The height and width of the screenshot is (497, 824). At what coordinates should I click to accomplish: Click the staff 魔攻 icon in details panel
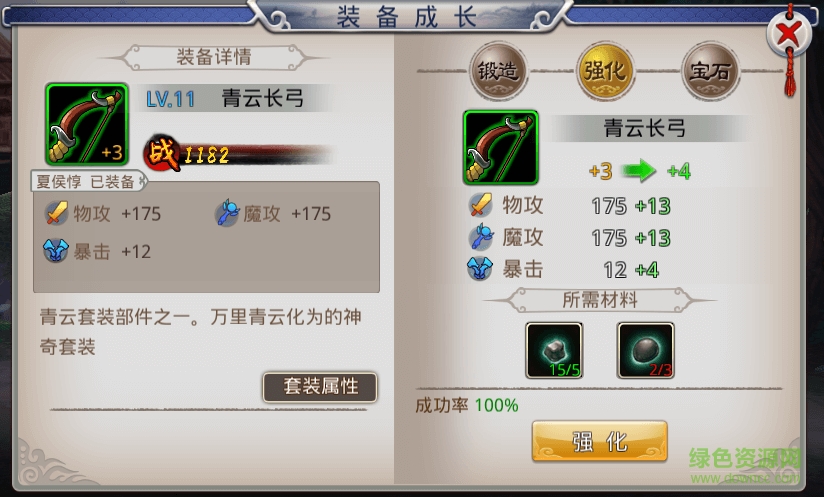tap(228, 213)
